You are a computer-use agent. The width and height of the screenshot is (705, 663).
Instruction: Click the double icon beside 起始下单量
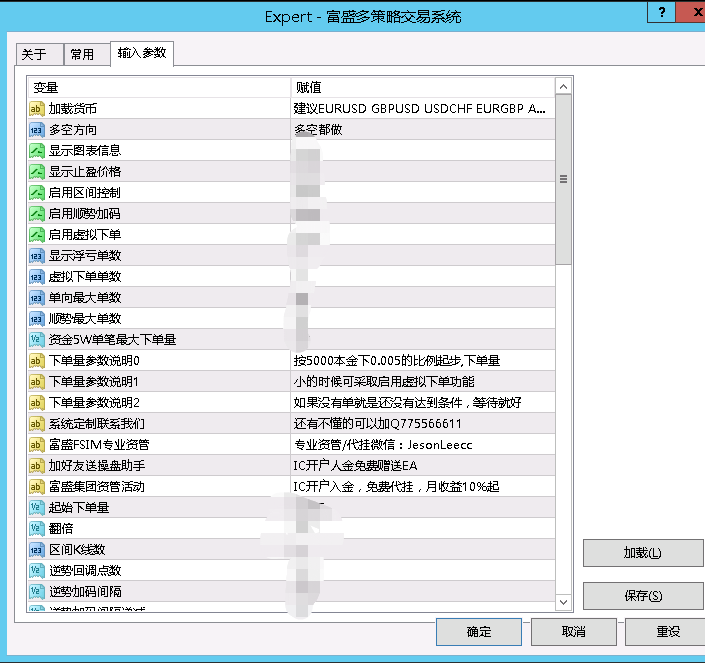(37, 508)
